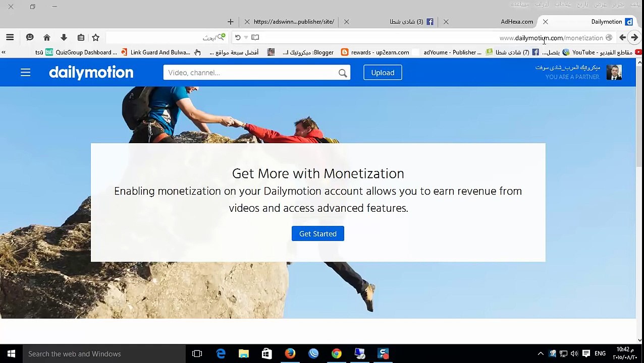Bookmark this page with the star icon
This screenshot has width=644, height=363.
(x=95, y=37)
